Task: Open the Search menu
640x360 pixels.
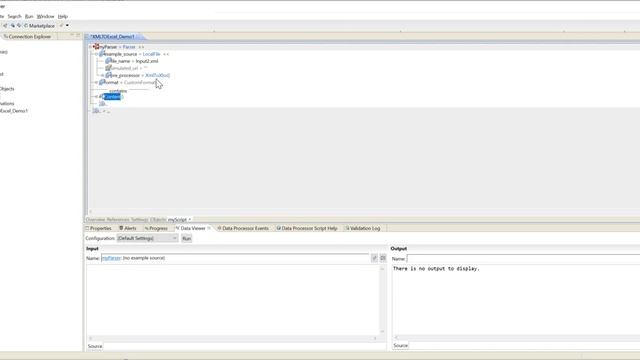Action: (x=14, y=16)
